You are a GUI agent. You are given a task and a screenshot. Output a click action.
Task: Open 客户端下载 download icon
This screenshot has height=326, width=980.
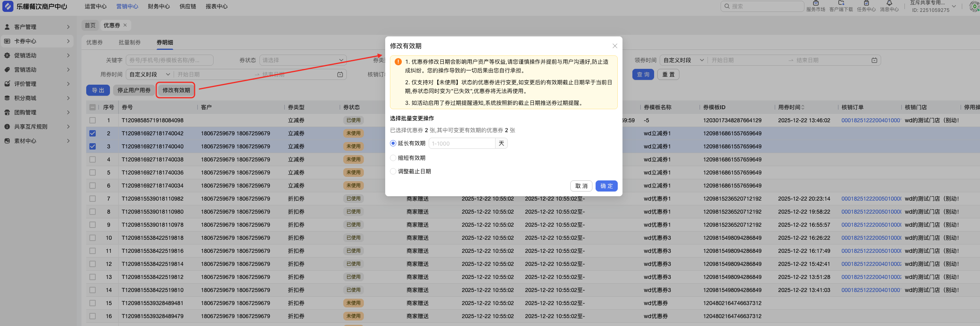(841, 4)
